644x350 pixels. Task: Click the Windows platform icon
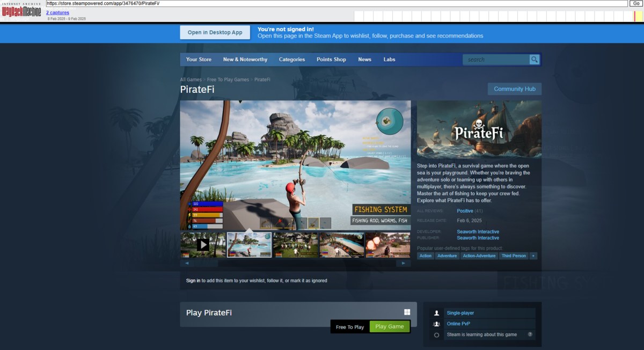(x=407, y=312)
